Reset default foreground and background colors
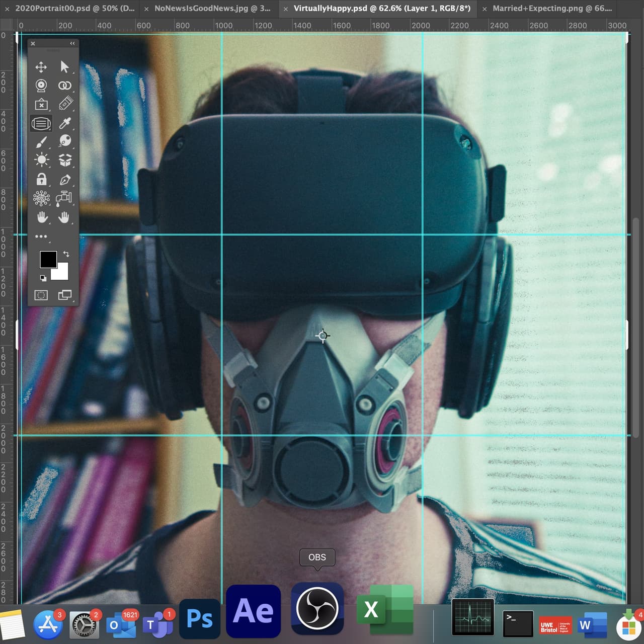Screen dimensions: 644x644 [43, 278]
